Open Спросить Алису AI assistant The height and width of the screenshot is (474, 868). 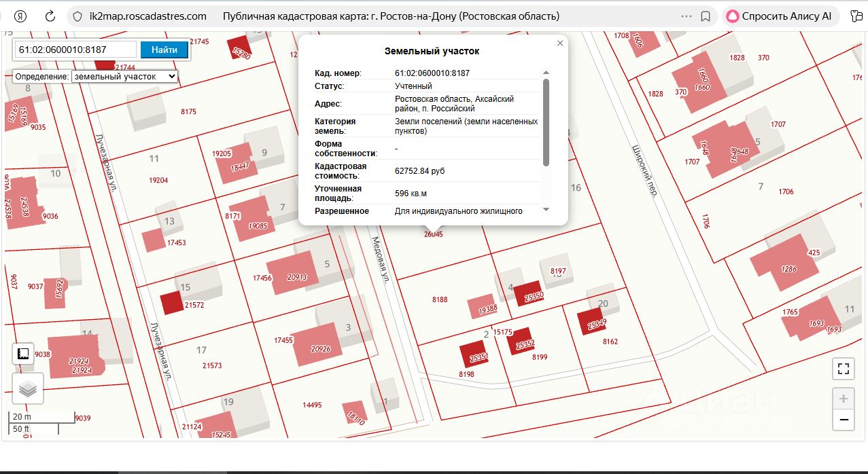(x=782, y=16)
